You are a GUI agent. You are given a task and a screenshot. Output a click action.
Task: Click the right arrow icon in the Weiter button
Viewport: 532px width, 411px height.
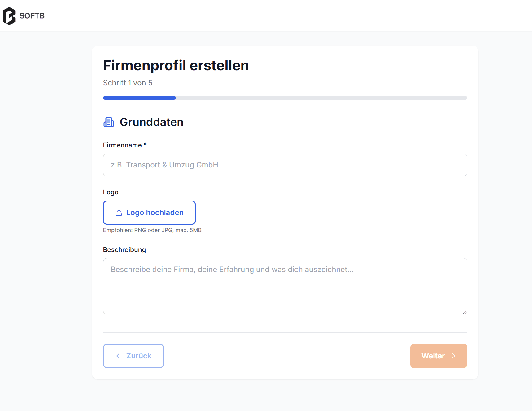(x=452, y=356)
